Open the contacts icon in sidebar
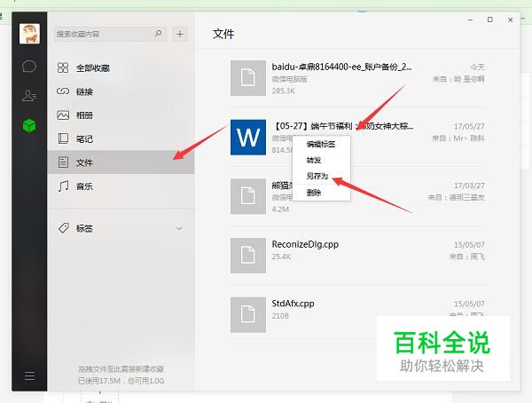The height and width of the screenshot is (403, 532). coord(29,96)
